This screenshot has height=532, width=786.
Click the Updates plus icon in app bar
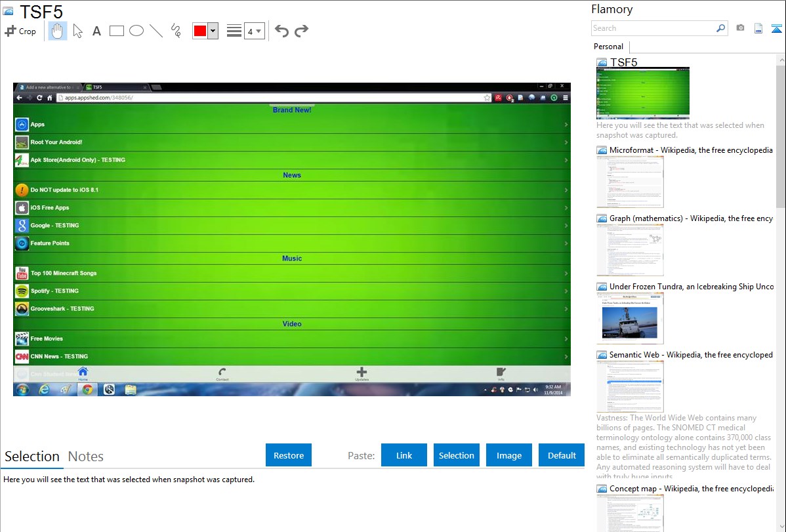362,373
